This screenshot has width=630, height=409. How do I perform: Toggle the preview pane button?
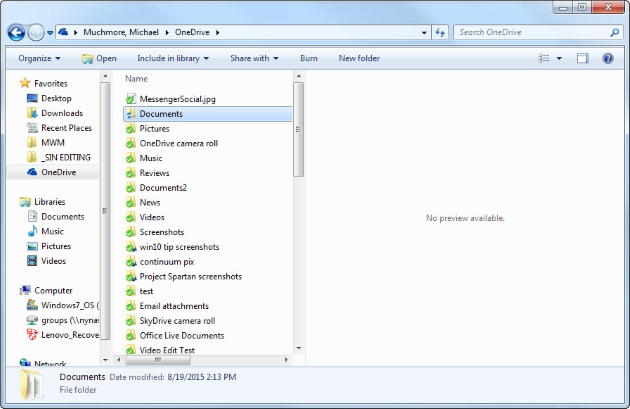coord(582,58)
